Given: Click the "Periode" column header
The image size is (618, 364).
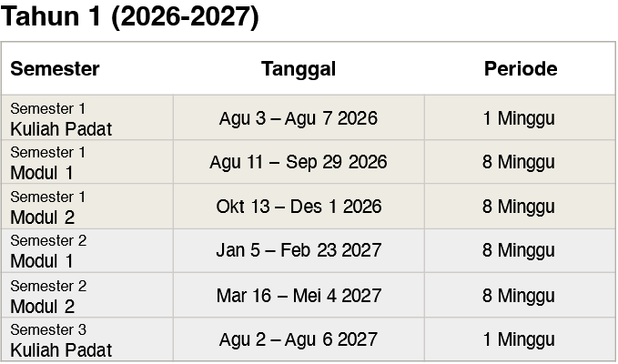Looking at the screenshot, I should [x=520, y=69].
